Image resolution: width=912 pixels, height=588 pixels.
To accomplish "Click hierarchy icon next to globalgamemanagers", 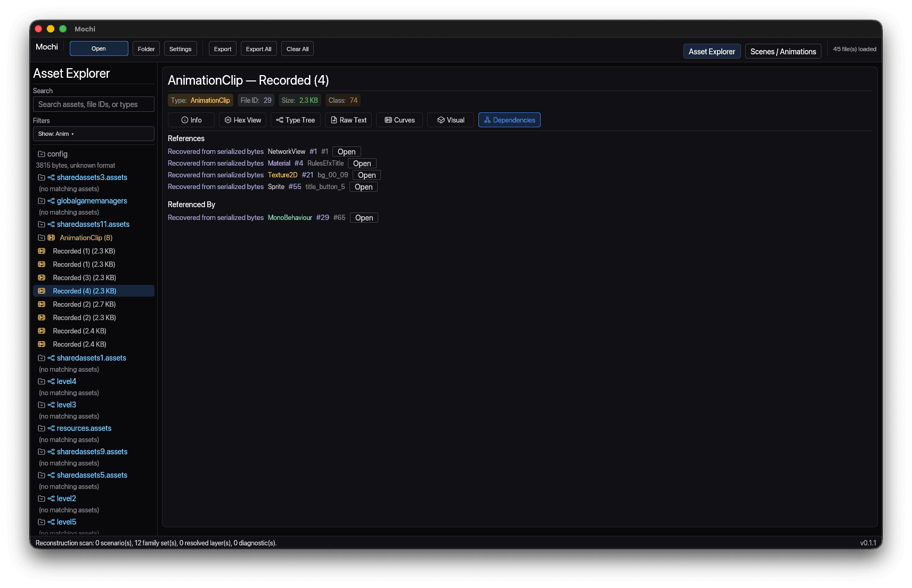I will click(x=51, y=201).
